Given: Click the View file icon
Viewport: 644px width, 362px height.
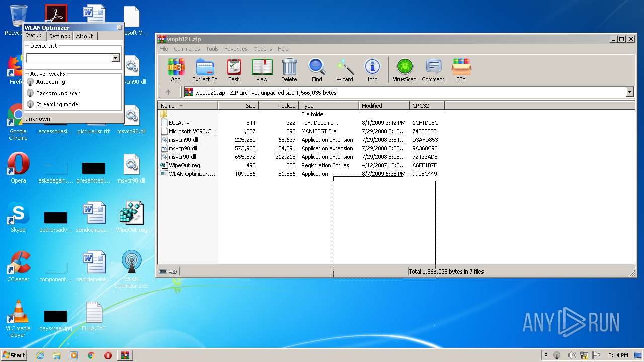Looking at the screenshot, I should point(262,70).
